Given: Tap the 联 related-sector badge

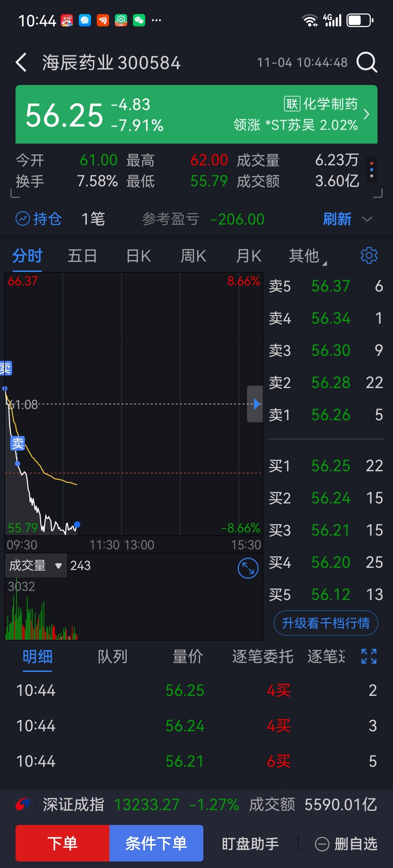Looking at the screenshot, I should tap(292, 104).
